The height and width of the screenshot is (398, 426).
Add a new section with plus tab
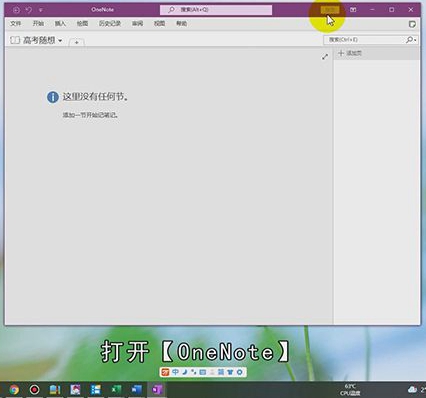click(77, 42)
